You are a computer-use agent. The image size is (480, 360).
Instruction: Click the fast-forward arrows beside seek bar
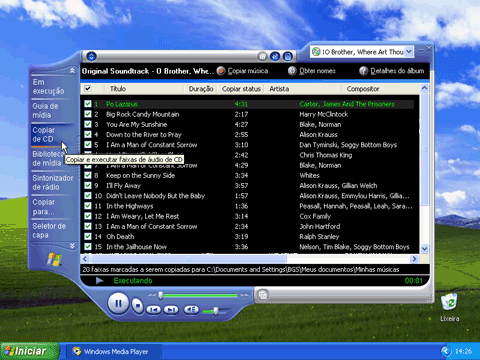point(245,296)
